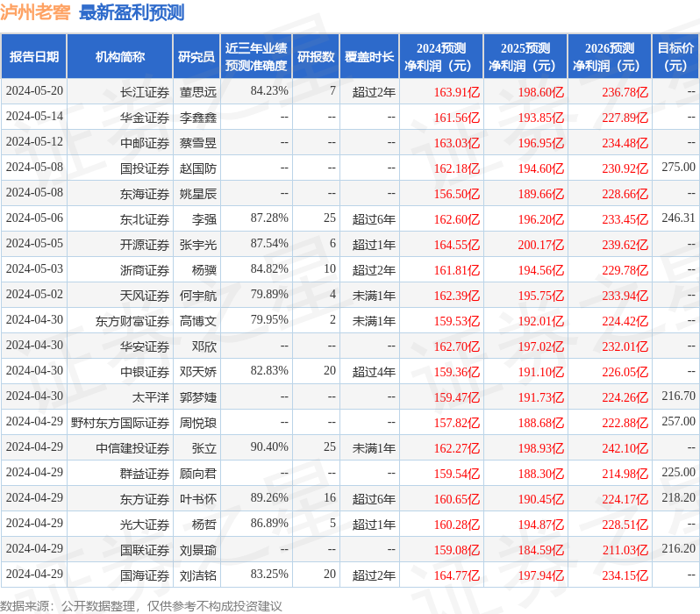The height and width of the screenshot is (614, 700).
Task: Select researcher 蔡雪昱
Action: [197, 143]
